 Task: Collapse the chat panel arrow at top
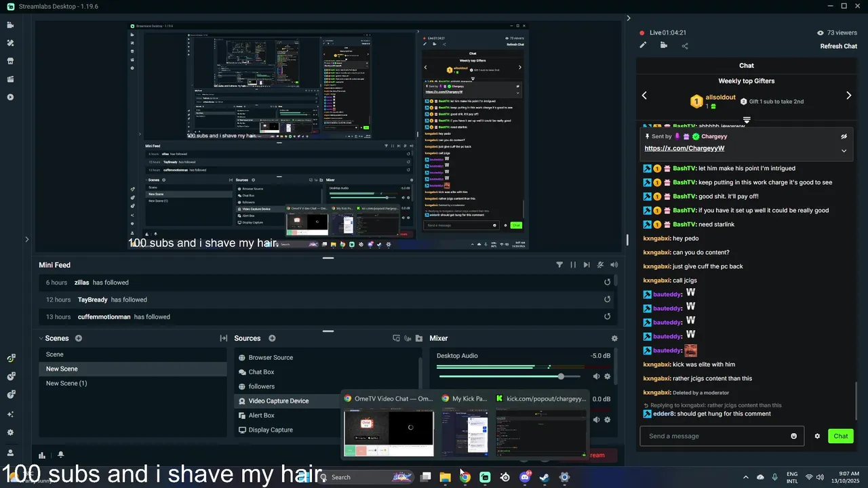click(628, 18)
